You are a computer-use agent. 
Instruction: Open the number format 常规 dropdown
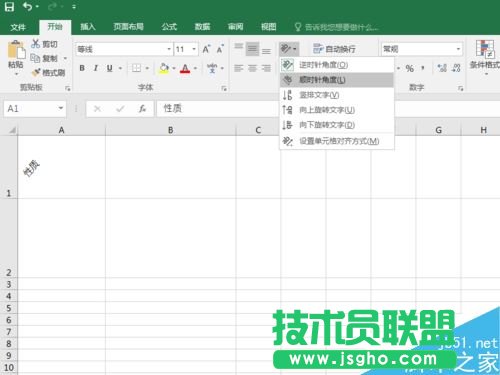click(x=458, y=49)
